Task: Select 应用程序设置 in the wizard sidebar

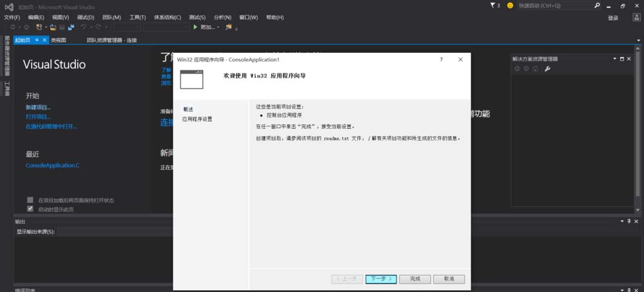Action: 197,119
